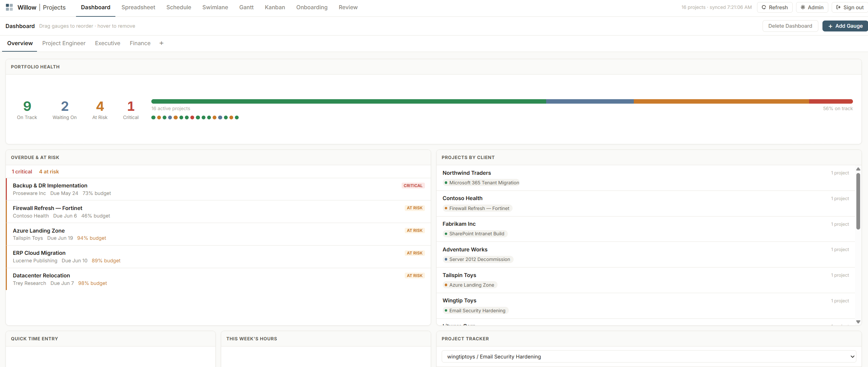Click the This Week's Hours panel header
Viewport: 868px width, 367px height.
pos(326,339)
